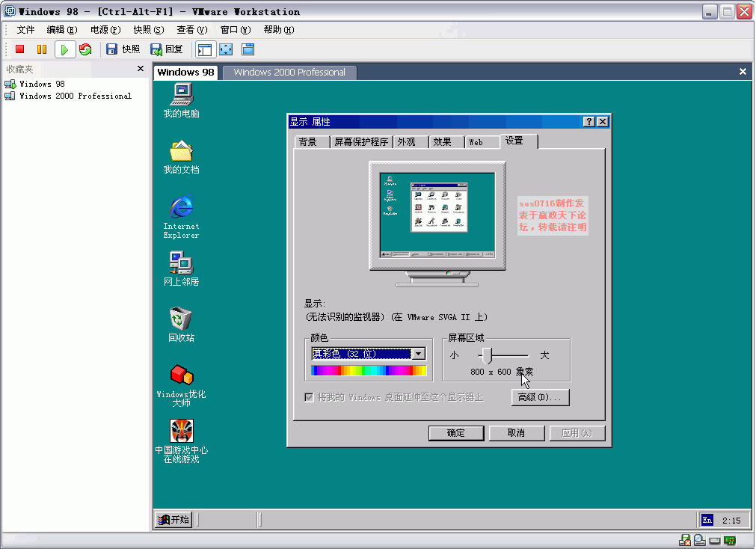The image size is (756, 549).
Task: Click the network adapter status bar icon
Action: pyautogui.click(x=730, y=540)
